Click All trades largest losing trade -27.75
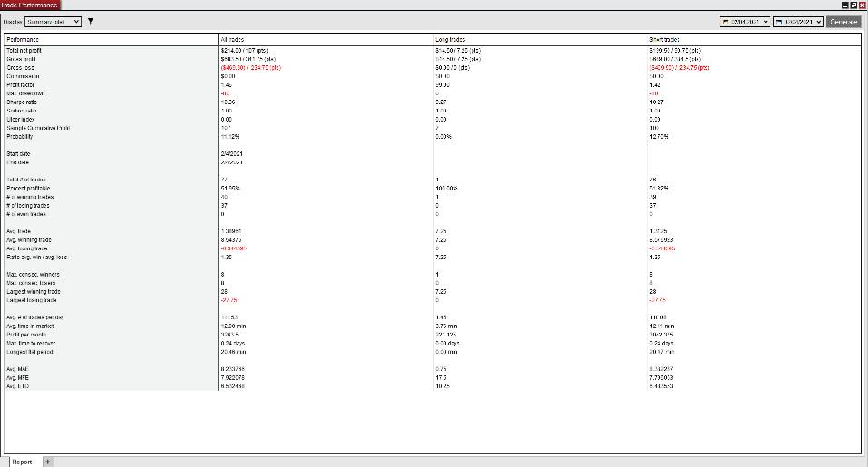Screen dimensions: 868x467 pyautogui.click(x=229, y=300)
